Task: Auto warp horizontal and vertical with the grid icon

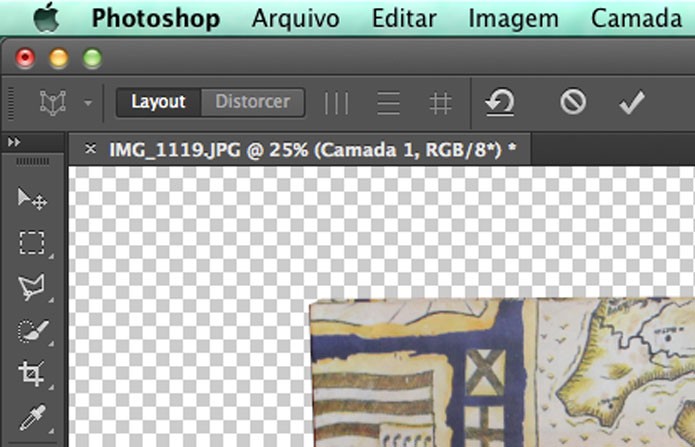Action: [x=441, y=103]
